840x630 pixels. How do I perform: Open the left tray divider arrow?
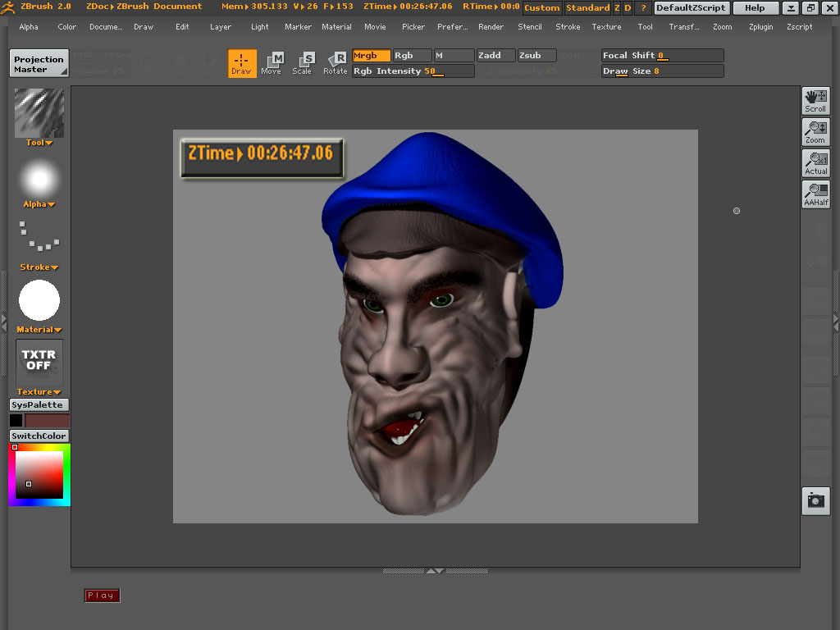click(x=4, y=323)
